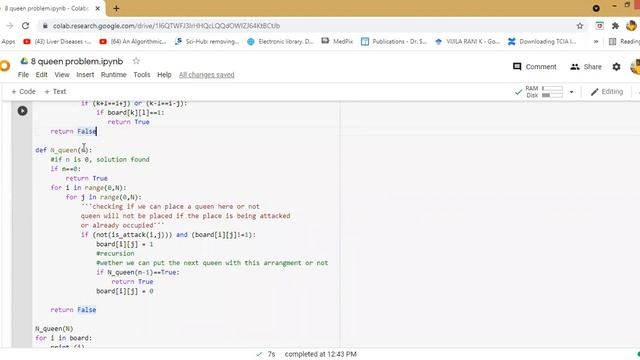Screen dimensions: 640x360
Task: Open the Reading list button
Action: [624, 41]
